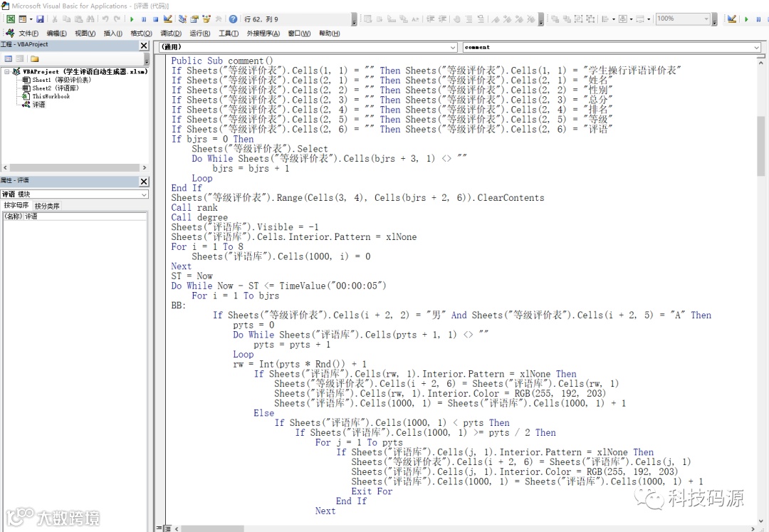The image size is (769, 532).
Task: Collapse the VBAProject tree node
Action: tap(6, 72)
